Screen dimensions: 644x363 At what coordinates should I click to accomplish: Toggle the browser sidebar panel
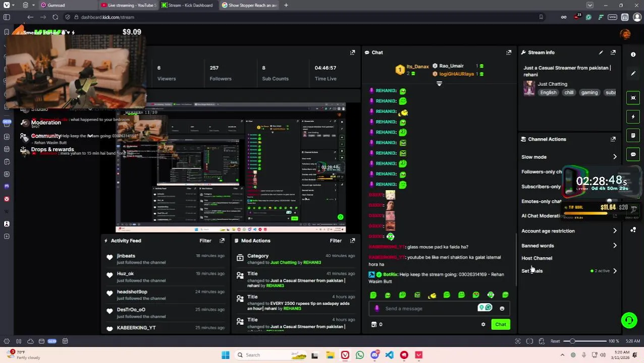pyautogui.click(x=7, y=17)
